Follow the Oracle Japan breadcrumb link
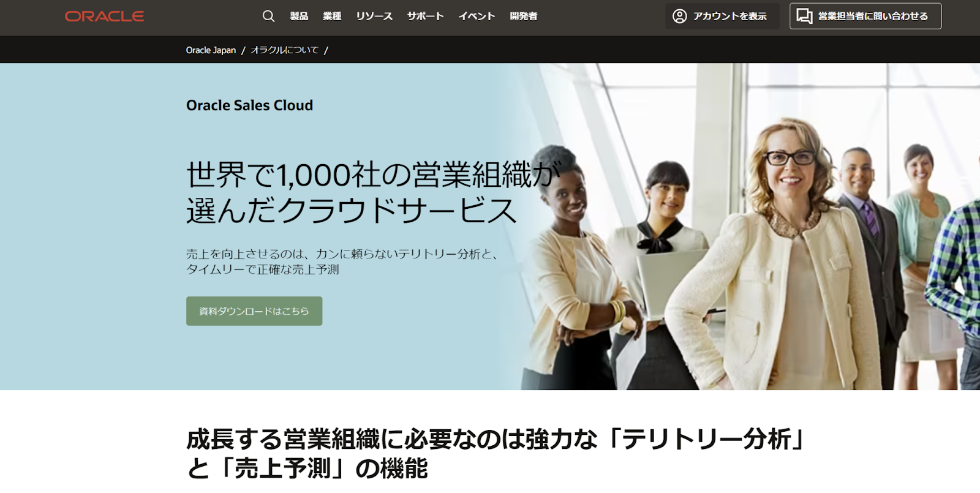The height and width of the screenshot is (493, 980). click(x=211, y=50)
